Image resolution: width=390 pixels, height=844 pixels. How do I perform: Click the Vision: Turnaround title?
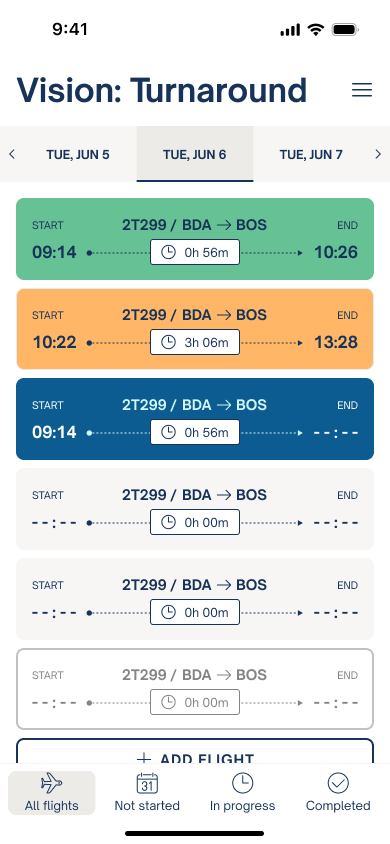click(x=162, y=90)
